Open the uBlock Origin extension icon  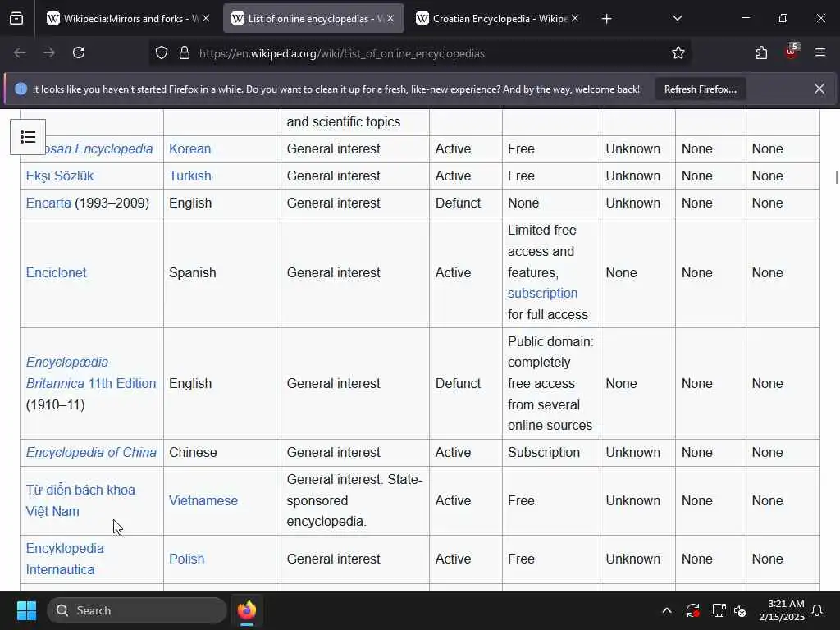click(x=792, y=52)
